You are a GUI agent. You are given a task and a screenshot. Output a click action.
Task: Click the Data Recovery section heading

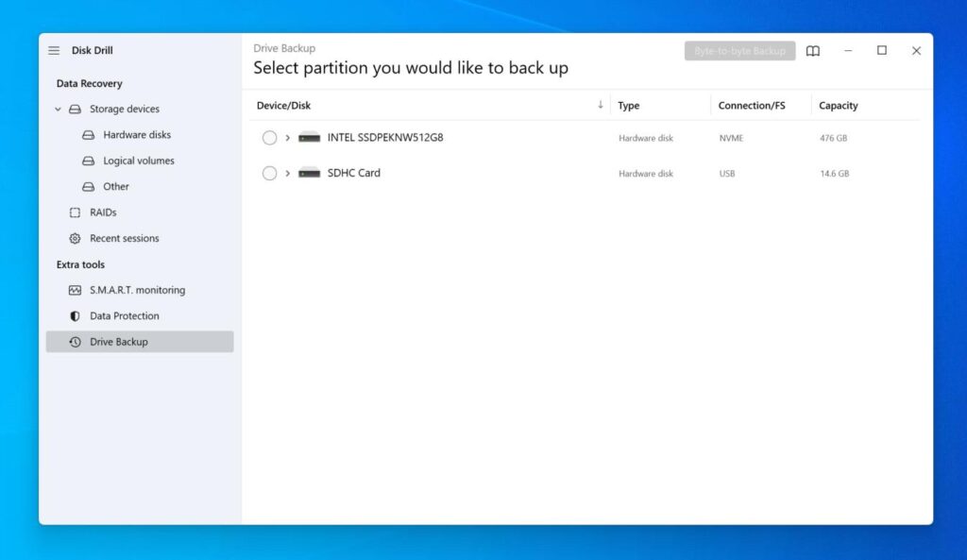tap(90, 83)
